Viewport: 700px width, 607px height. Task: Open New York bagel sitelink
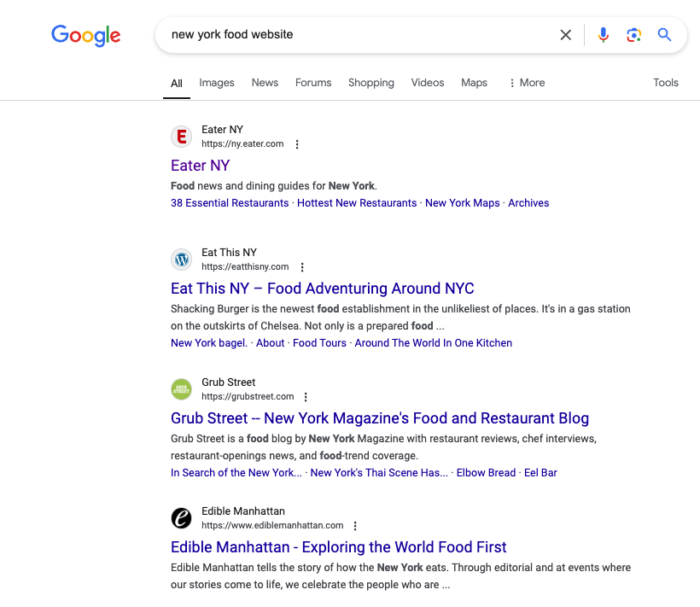click(209, 343)
